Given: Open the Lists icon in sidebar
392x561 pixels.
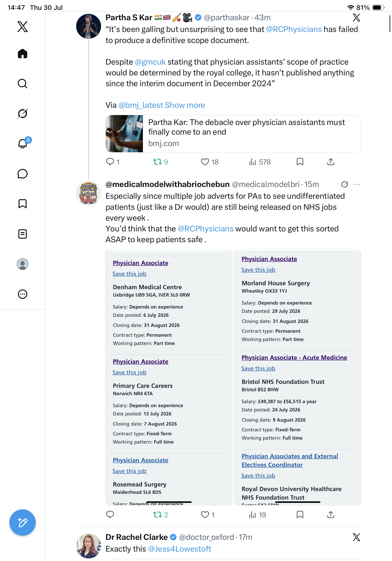Looking at the screenshot, I should [23, 234].
